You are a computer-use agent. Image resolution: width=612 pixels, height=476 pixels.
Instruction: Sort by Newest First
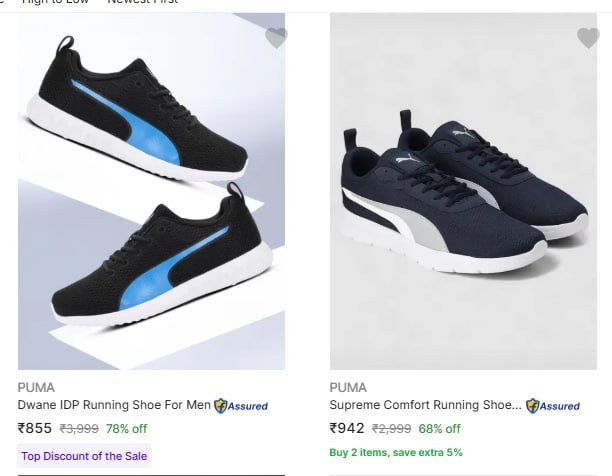[x=143, y=3]
